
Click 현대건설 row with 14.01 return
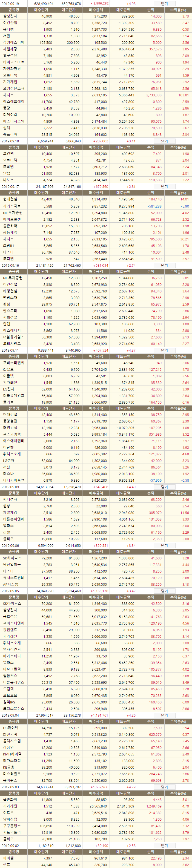[96, 200]
